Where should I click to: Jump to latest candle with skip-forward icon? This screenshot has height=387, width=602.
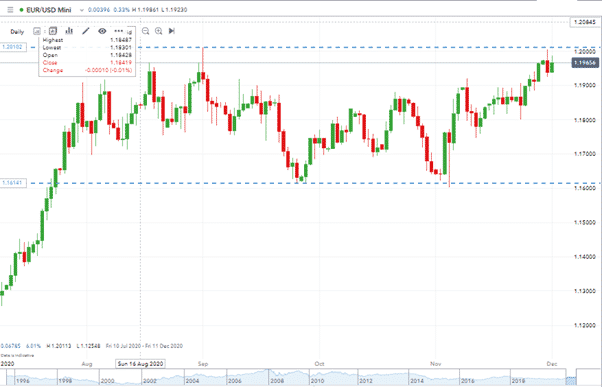172,31
